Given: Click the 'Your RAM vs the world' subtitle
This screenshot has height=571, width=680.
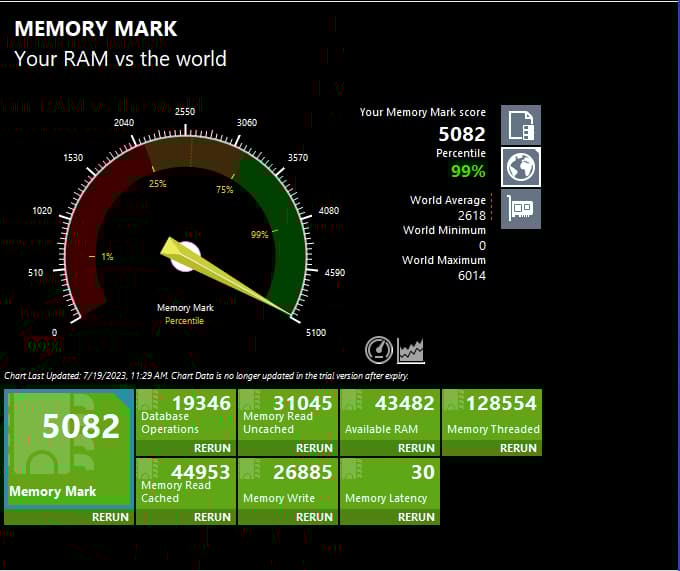Looking at the screenshot, I should pos(121,59).
